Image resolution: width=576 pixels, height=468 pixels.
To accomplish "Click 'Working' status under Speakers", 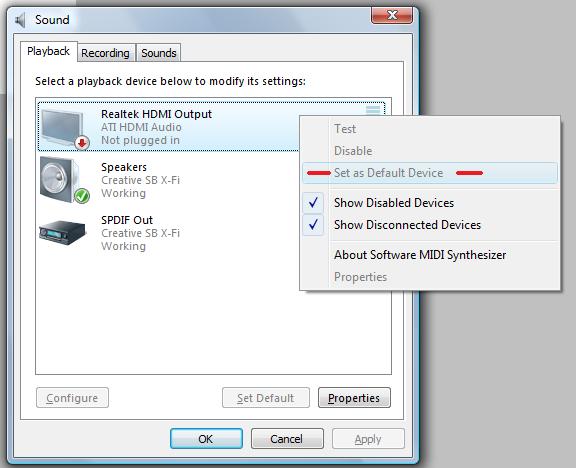I will pyautogui.click(x=123, y=193).
